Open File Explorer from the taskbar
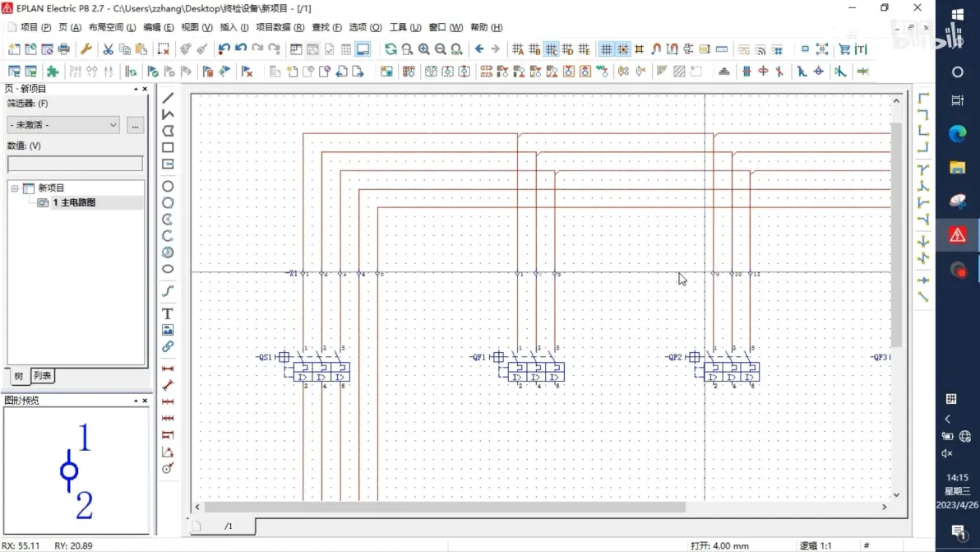This screenshot has height=552, width=980. [957, 167]
